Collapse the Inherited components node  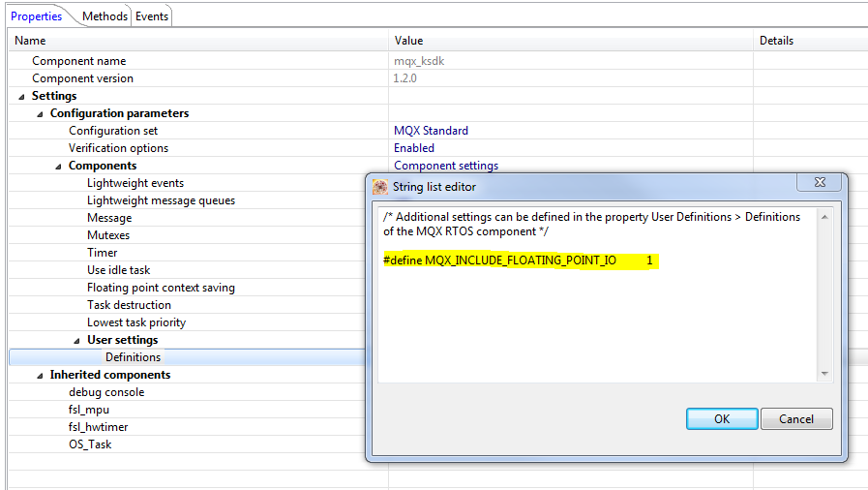click(40, 376)
